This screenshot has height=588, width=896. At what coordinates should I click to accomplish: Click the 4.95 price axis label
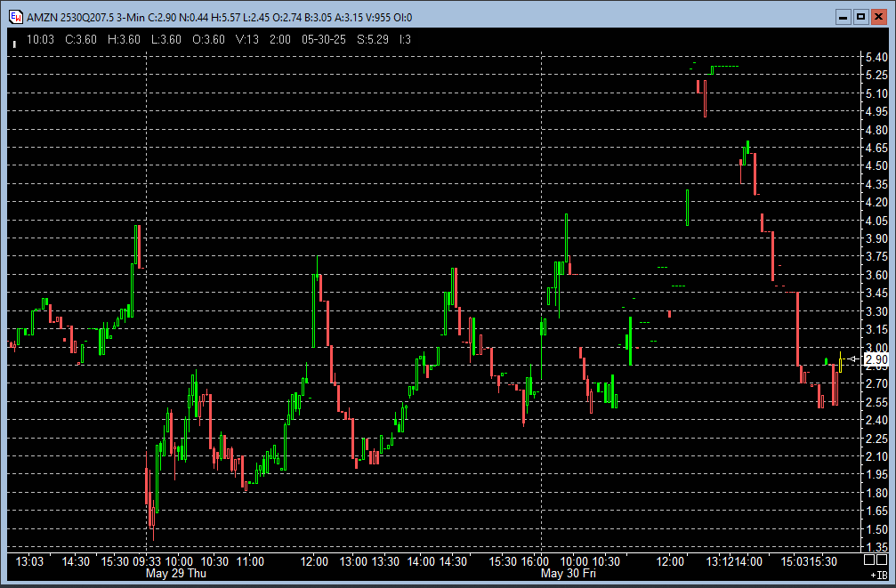tap(876, 111)
